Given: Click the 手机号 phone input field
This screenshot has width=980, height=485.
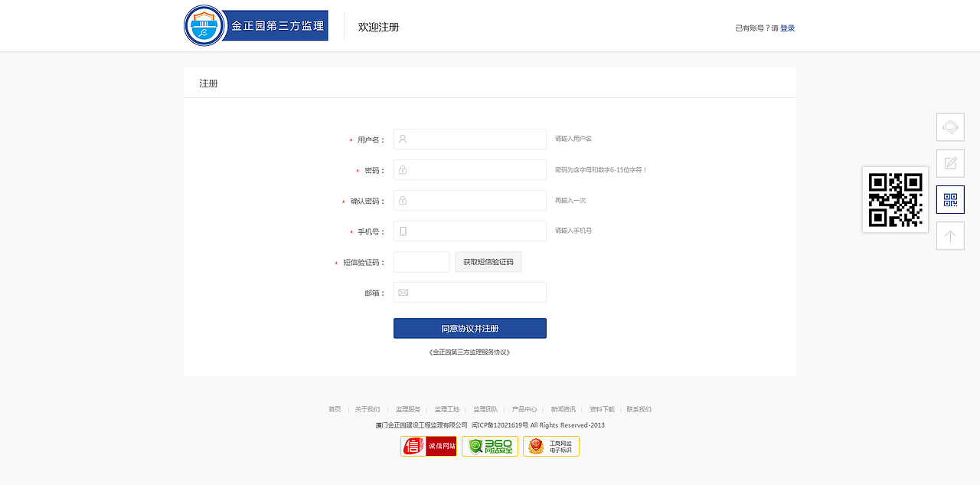Looking at the screenshot, I should click(469, 231).
